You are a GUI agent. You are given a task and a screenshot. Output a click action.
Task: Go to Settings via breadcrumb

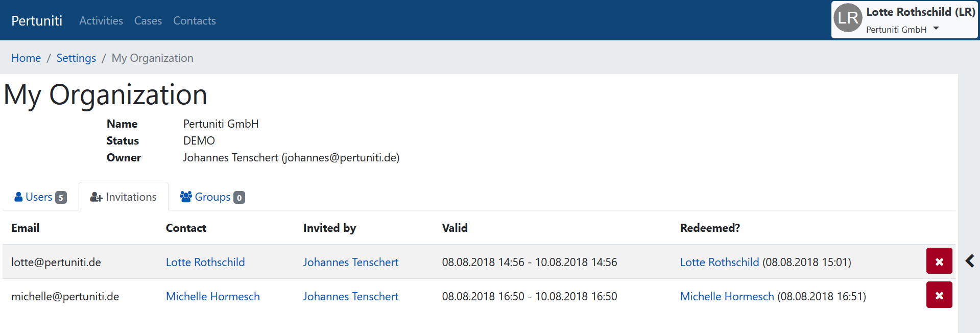pos(76,58)
